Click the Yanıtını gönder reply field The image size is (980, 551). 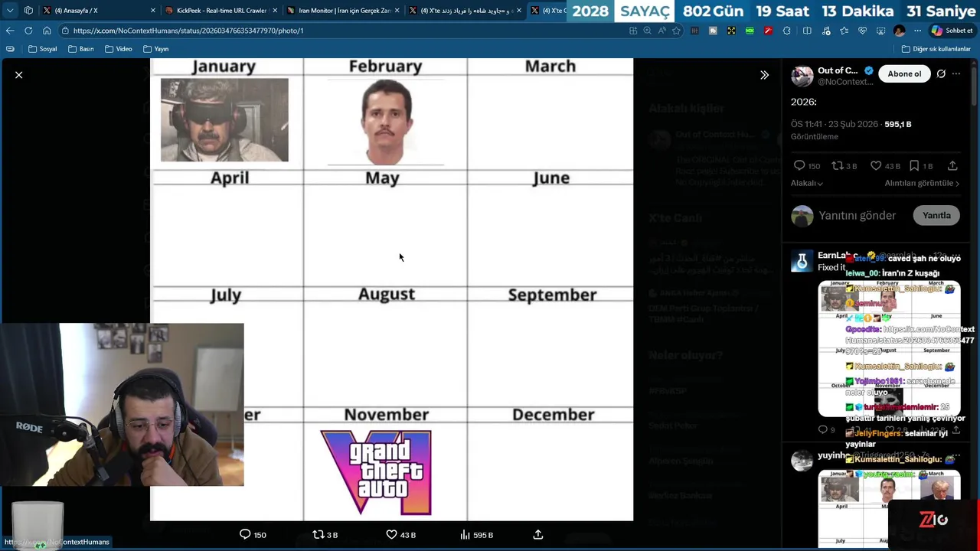(x=857, y=216)
